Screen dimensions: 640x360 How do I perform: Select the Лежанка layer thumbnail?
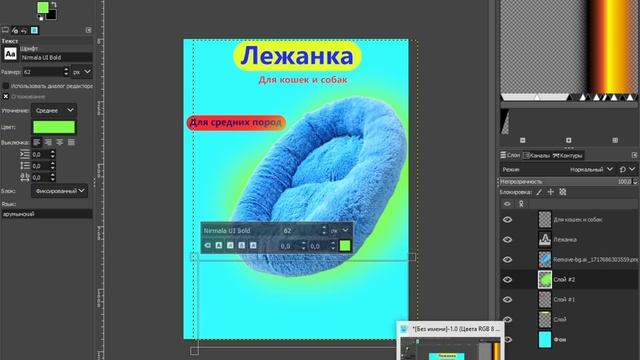545,240
